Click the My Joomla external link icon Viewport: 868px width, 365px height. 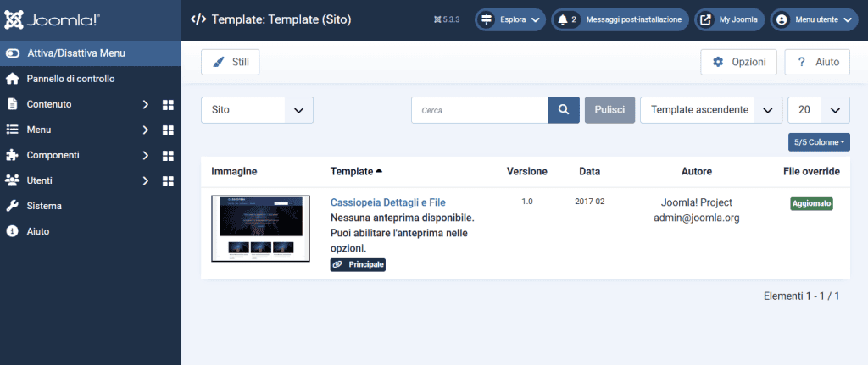click(706, 20)
